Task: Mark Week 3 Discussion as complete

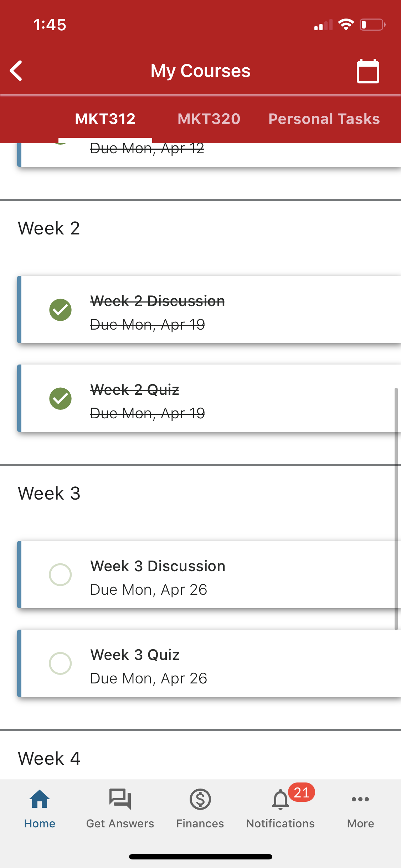Action: (60, 574)
